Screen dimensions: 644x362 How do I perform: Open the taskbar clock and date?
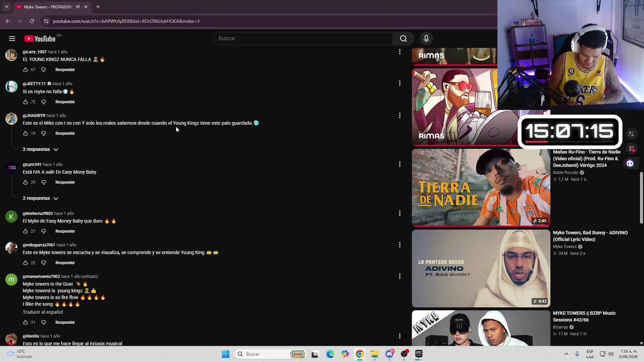tap(628, 354)
